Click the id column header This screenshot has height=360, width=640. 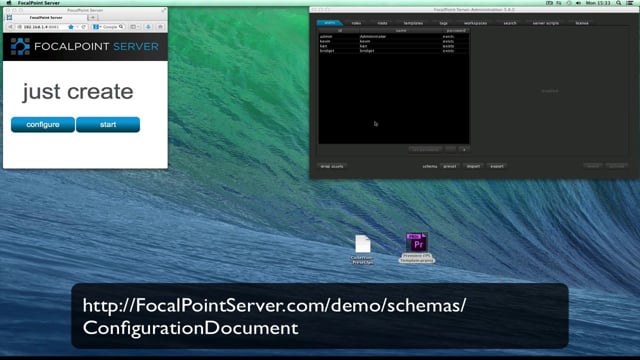[x=339, y=31]
